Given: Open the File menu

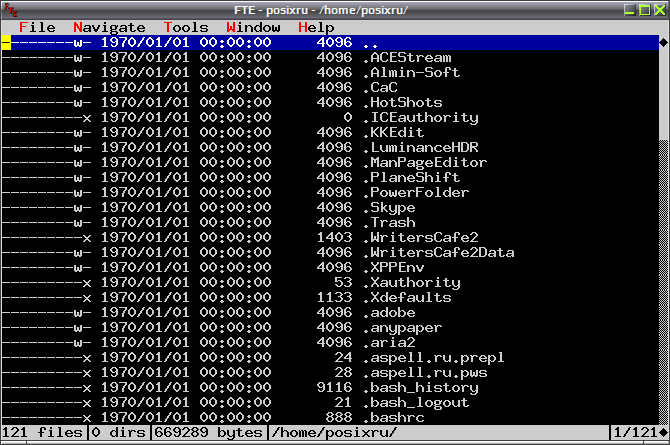Looking at the screenshot, I should pos(37,27).
